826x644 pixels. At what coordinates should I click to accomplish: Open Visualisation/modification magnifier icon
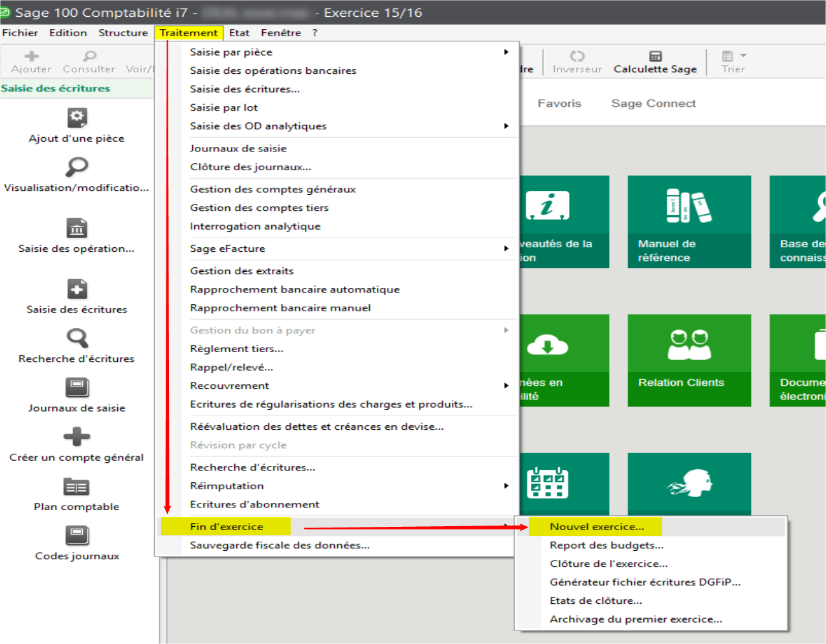[77, 167]
